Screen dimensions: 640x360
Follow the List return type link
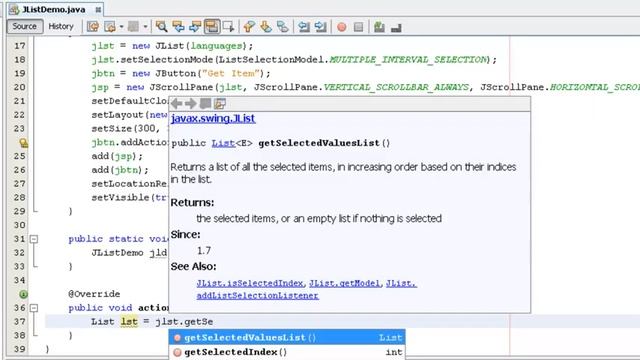click(223, 143)
